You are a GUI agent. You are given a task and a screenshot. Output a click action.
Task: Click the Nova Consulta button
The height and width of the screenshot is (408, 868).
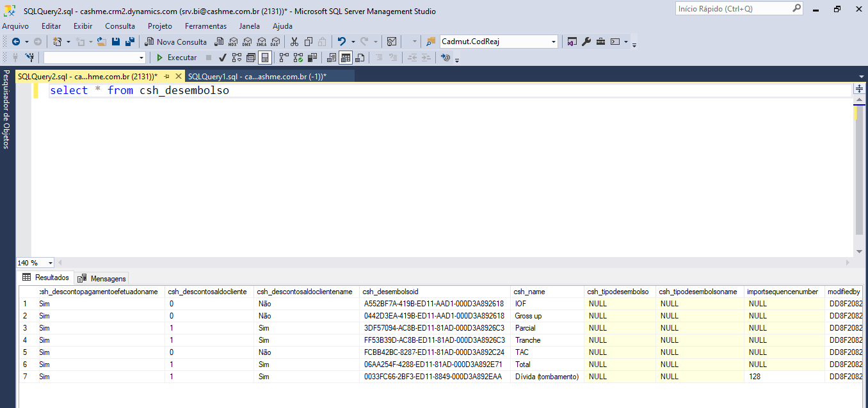pyautogui.click(x=175, y=42)
